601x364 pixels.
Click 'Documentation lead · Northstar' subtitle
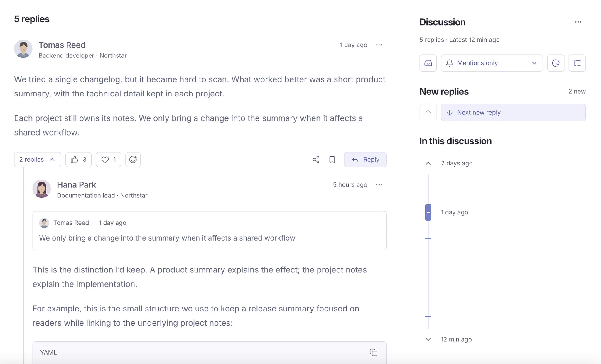[102, 196]
